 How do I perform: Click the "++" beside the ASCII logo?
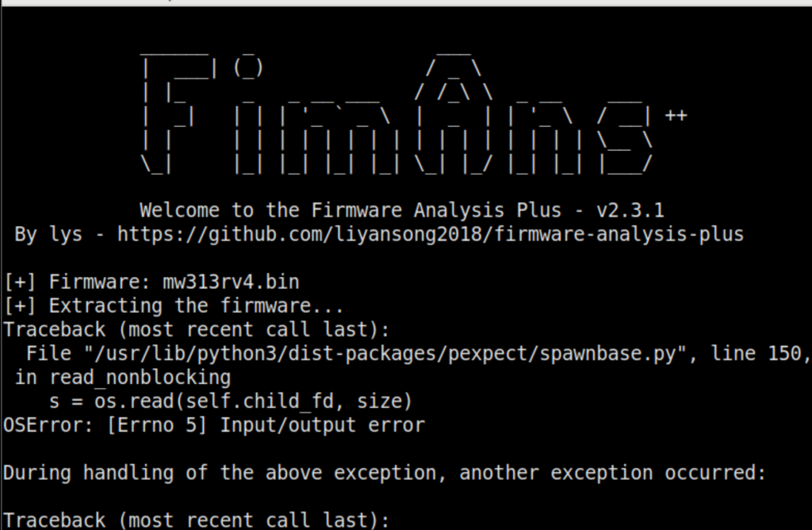[676, 116]
